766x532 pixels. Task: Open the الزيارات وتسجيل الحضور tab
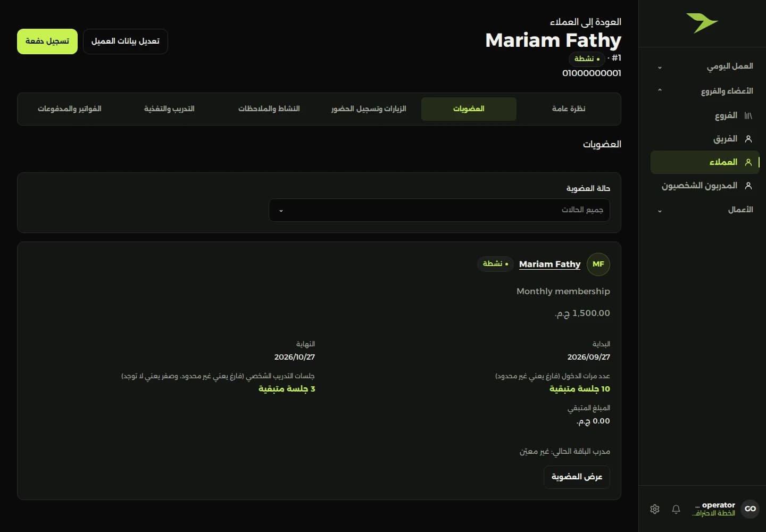369,109
